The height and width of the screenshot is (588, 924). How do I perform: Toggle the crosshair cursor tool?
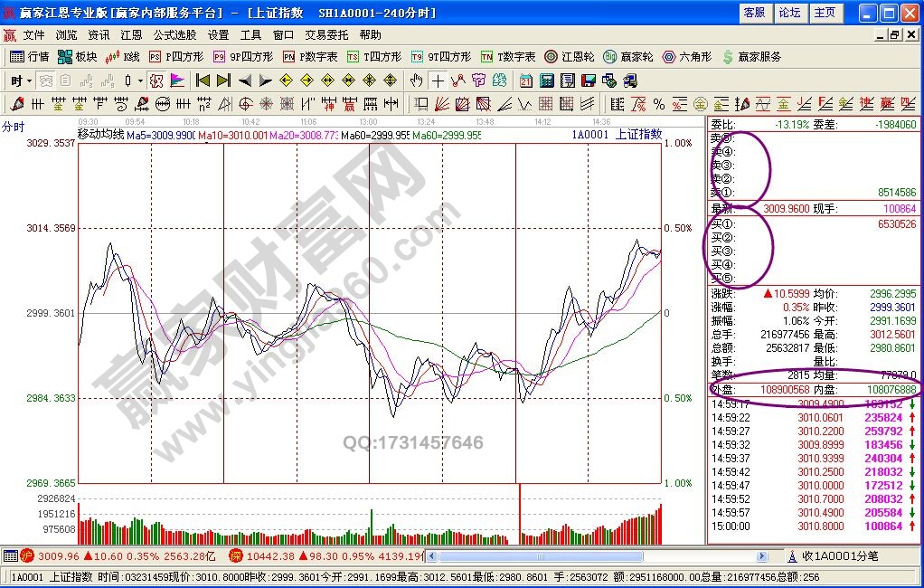coord(438,81)
